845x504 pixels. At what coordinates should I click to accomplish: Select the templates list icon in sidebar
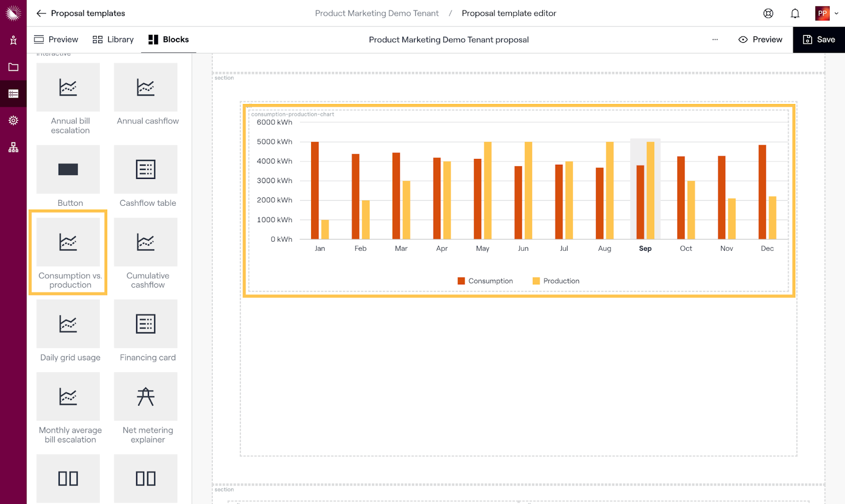pyautogui.click(x=13, y=94)
